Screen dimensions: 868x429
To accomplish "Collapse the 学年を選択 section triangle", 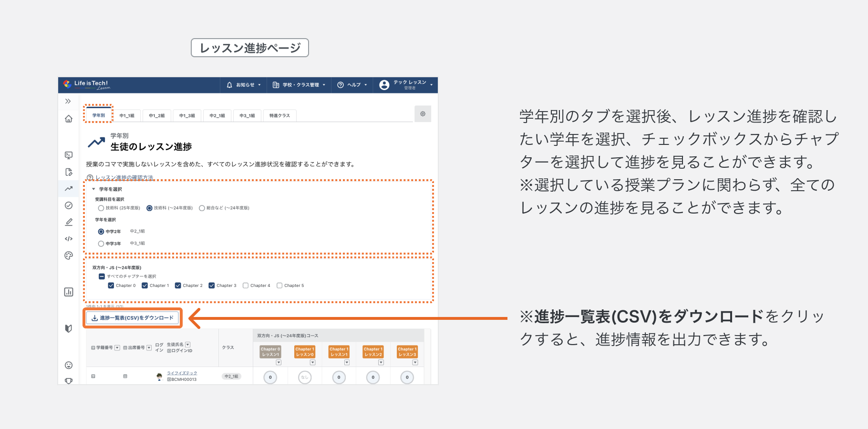I will coord(93,189).
